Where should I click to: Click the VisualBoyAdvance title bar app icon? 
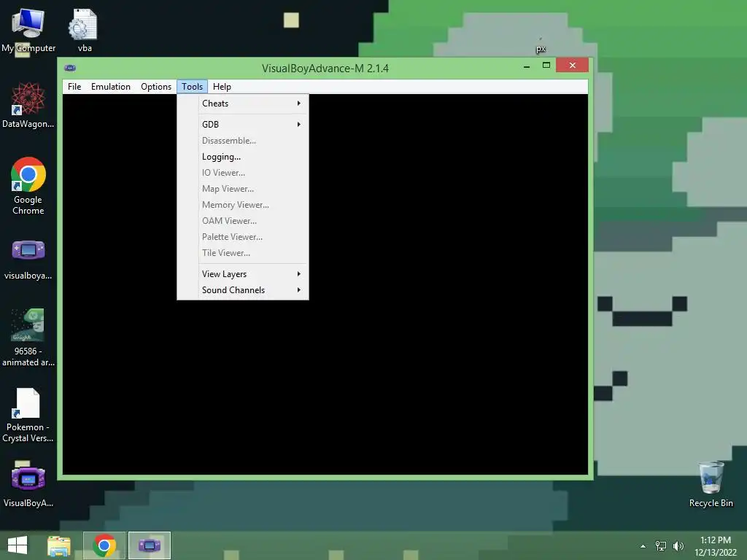click(x=70, y=68)
